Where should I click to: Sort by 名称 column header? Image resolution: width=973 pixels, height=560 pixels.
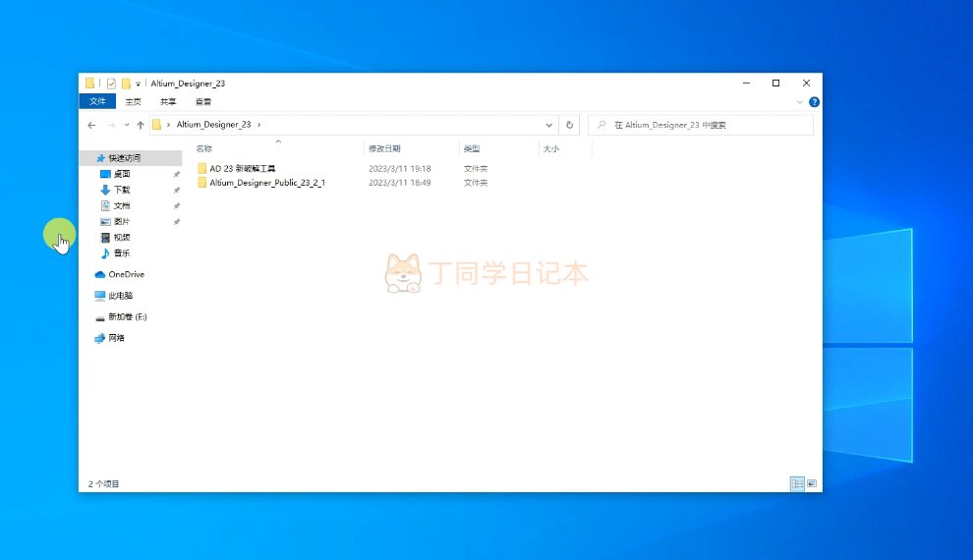coord(204,148)
